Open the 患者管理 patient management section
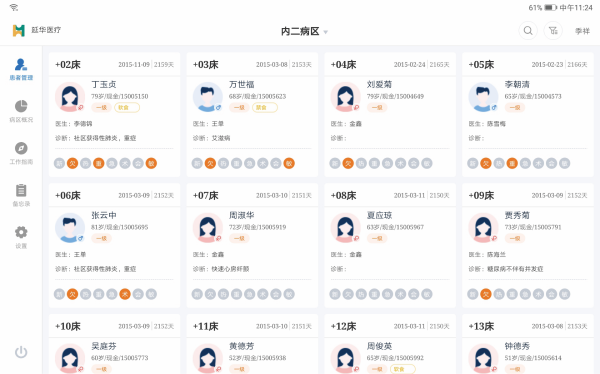Viewport: 600px width, 374px height. 21,69
